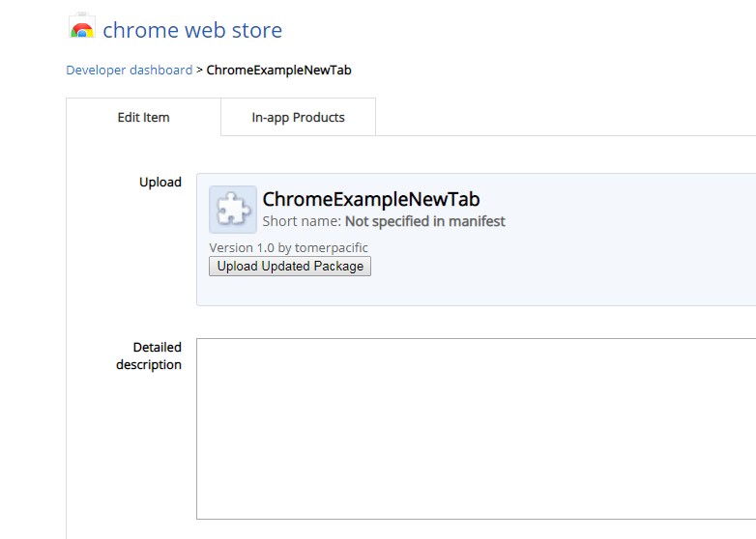
Task: Click the Chrome Web Store rainbow logo
Action: coord(82,29)
